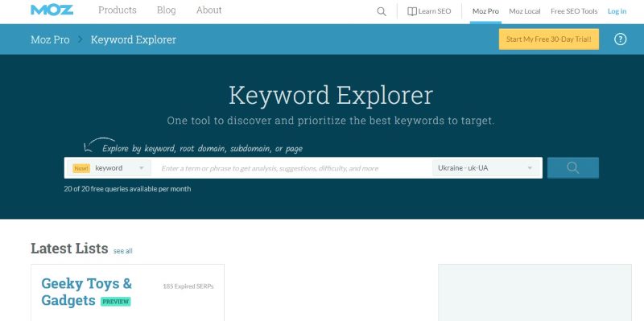Click the Learn SEO link text
Viewport: 644px width, 321px height.
(435, 11)
